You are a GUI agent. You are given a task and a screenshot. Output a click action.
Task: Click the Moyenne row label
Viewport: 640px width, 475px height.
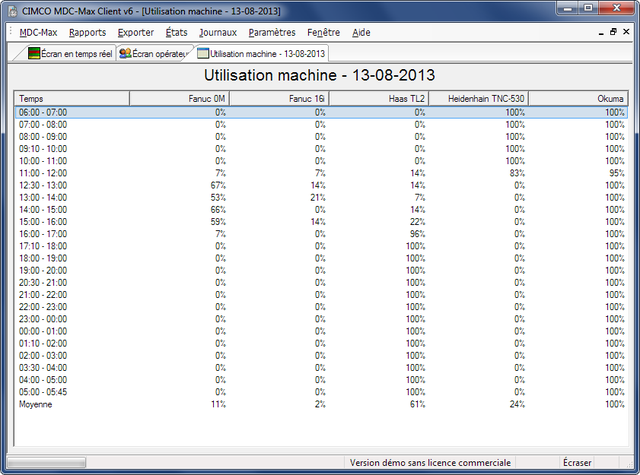tap(36, 404)
